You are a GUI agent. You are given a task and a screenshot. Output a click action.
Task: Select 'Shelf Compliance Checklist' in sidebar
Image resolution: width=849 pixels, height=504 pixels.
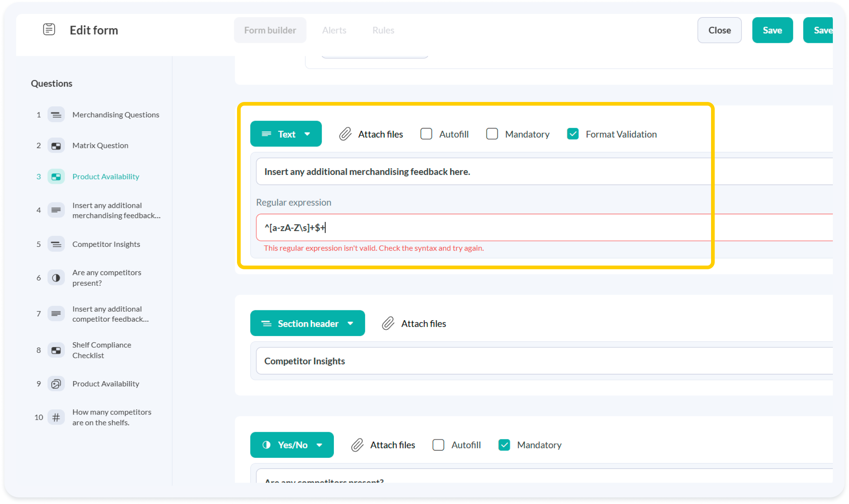(102, 350)
